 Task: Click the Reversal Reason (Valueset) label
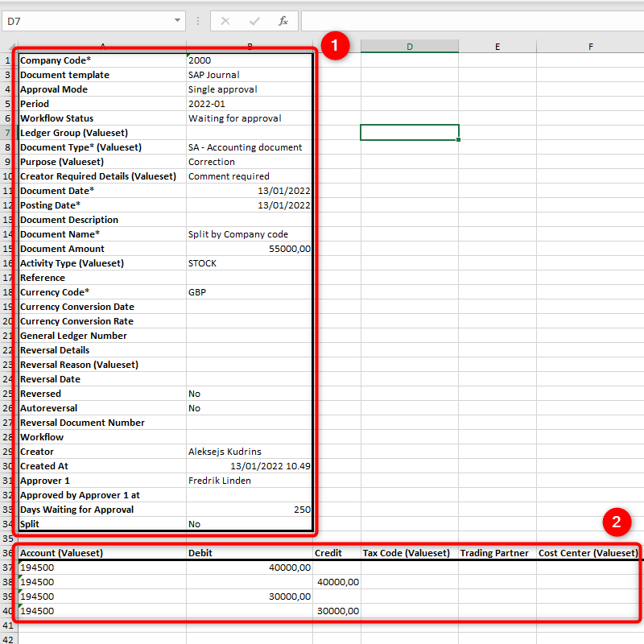coord(79,365)
